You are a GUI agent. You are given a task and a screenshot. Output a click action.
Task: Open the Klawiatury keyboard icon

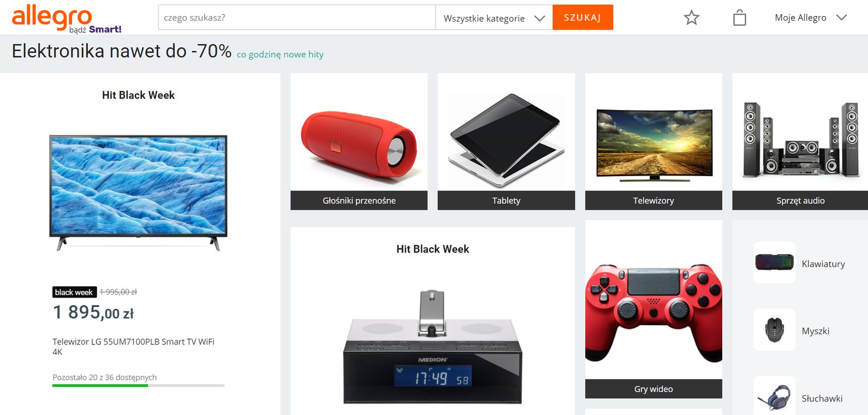click(775, 262)
